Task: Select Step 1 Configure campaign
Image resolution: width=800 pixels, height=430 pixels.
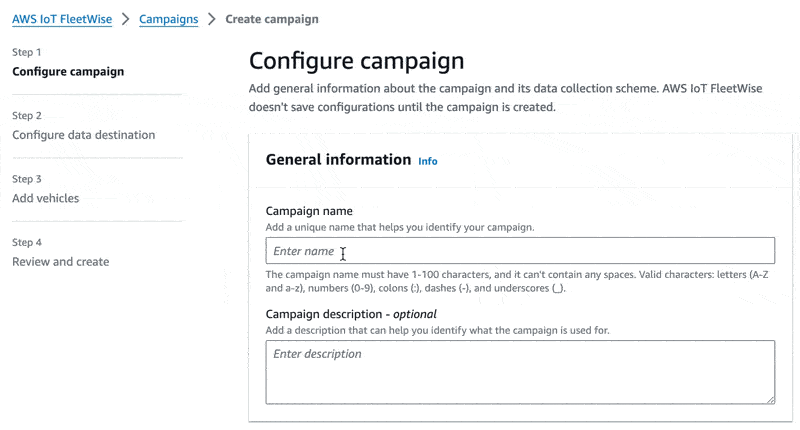Action: 68,72
